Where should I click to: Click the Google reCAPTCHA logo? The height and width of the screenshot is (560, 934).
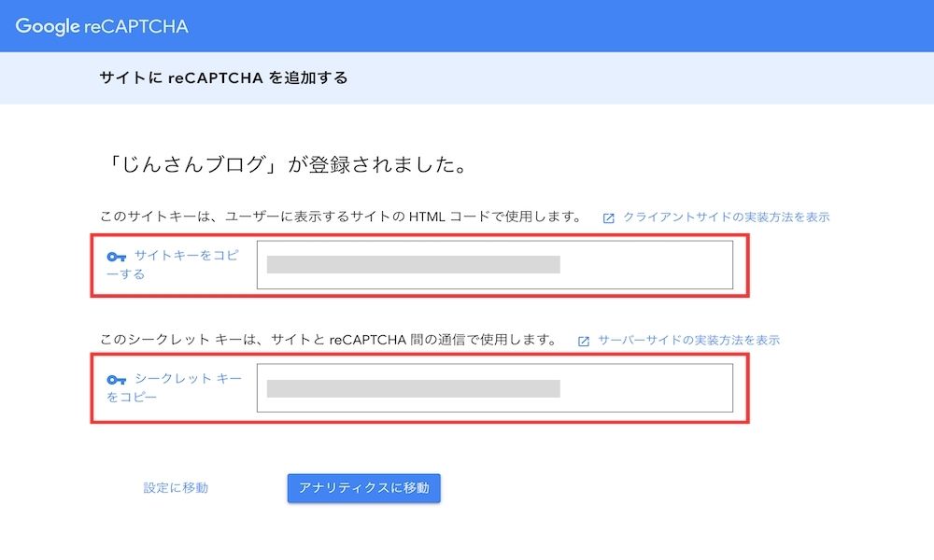pyautogui.click(x=102, y=26)
